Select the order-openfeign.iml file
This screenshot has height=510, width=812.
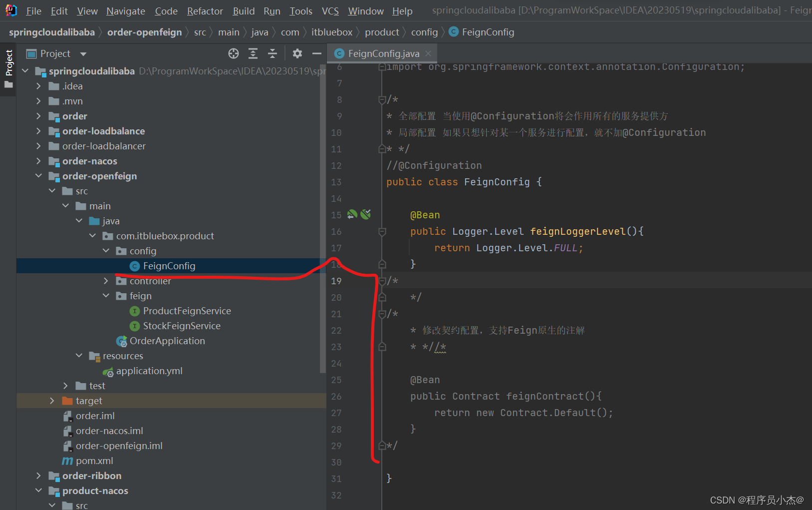point(119,446)
